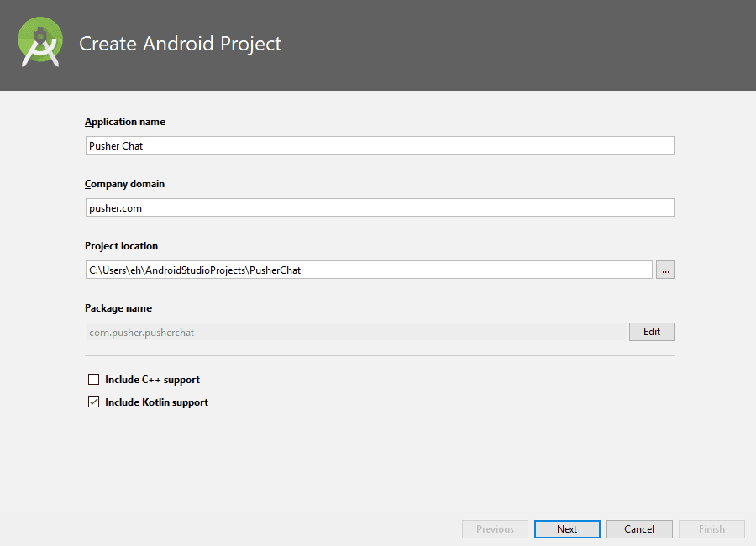756x546 pixels.
Task: Click Cancel to dismiss the wizard
Action: click(639, 528)
